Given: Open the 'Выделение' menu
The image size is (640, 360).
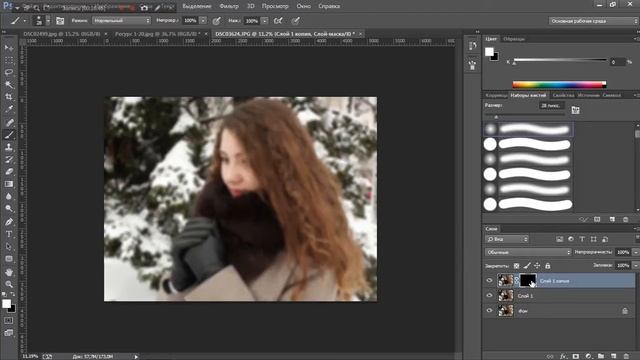Looking at the screenshot, I should pos(197,6).
